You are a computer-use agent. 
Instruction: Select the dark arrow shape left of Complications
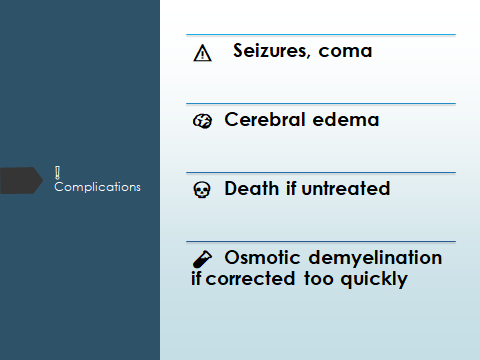pos(21,180)
